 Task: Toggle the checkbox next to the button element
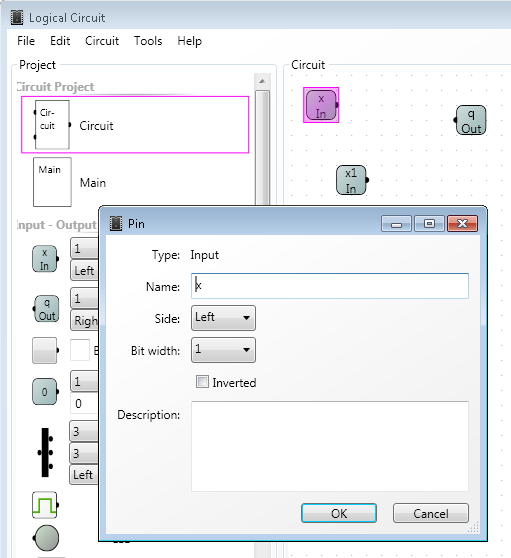point(80,350)
